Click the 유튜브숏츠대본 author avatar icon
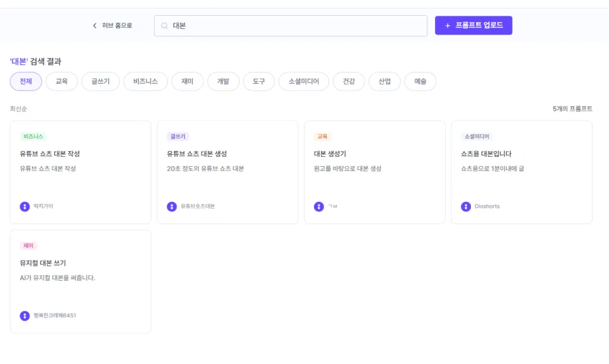 [x=171, y=207]
